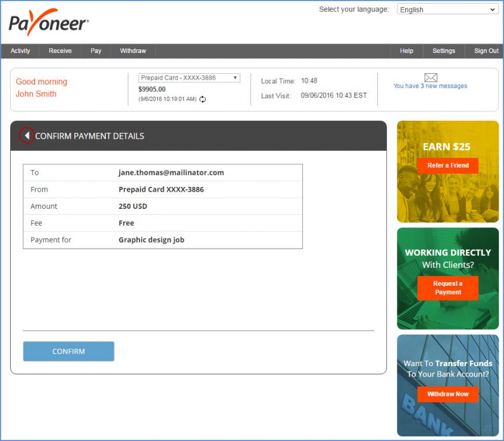The width and height of the screenshot is (504, 441).
Task: Click the Last Visit timestamp '09/06/2016 10:43 EST'
Action: pyautogui.click(x=334, y=95)
